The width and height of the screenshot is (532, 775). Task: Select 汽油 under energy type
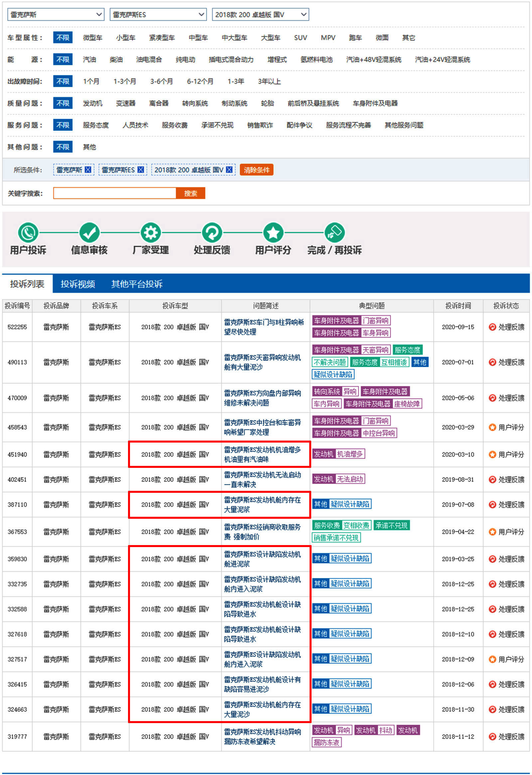click(89, 60)
